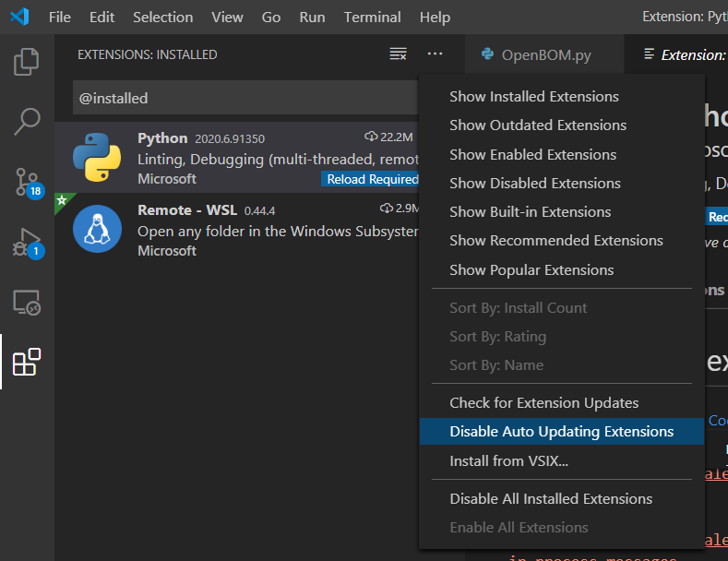728x561 pixels.
Task: Select Show Popular Extensions
Action: click(562, 269)
